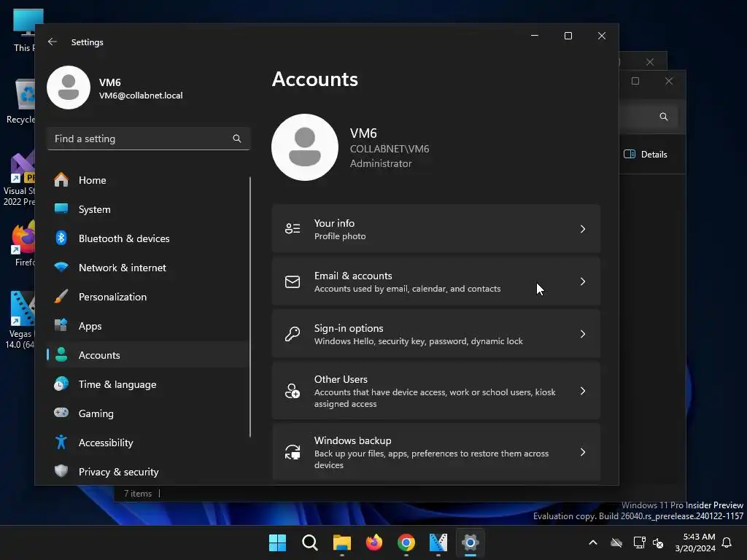Click the Personalization paintbrush icon
Screen dimensions: 747x560
click(x=61, y=296)
